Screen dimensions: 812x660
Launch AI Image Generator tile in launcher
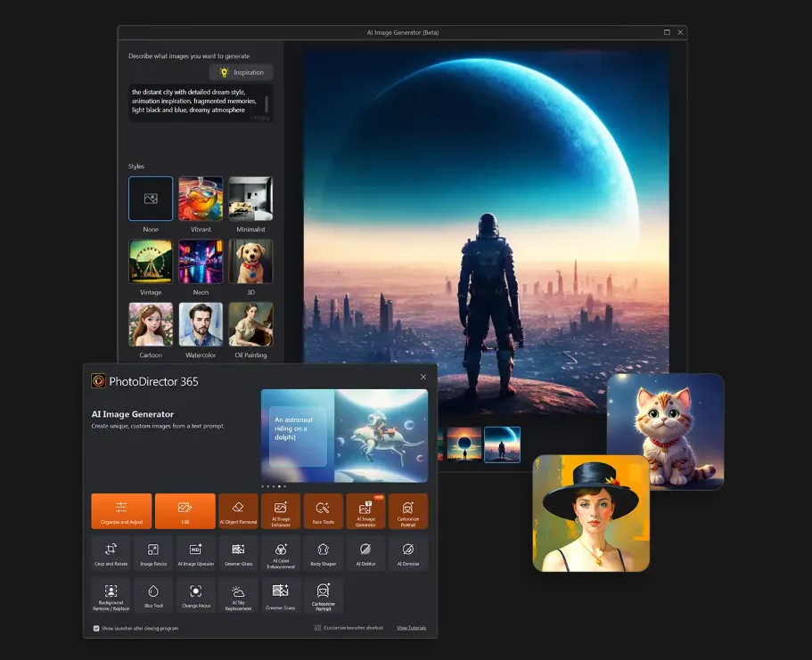click(365, 511)
